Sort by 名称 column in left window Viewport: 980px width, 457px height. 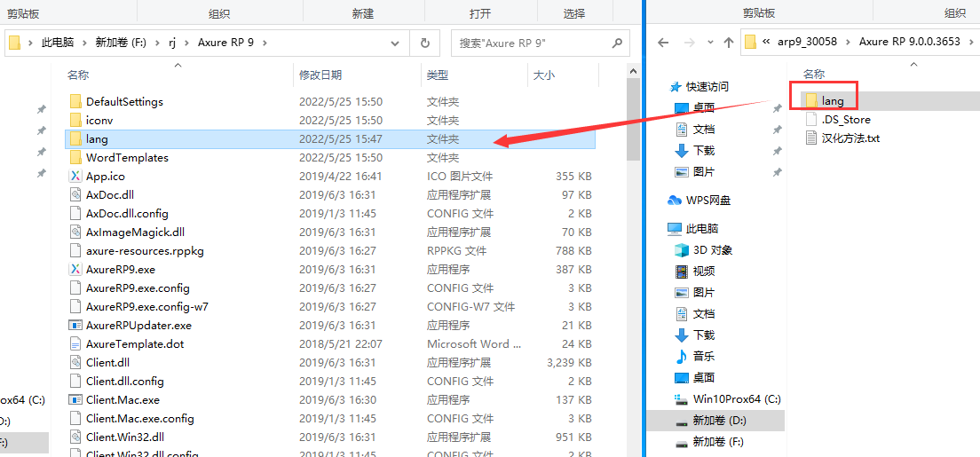click(78, 75)
